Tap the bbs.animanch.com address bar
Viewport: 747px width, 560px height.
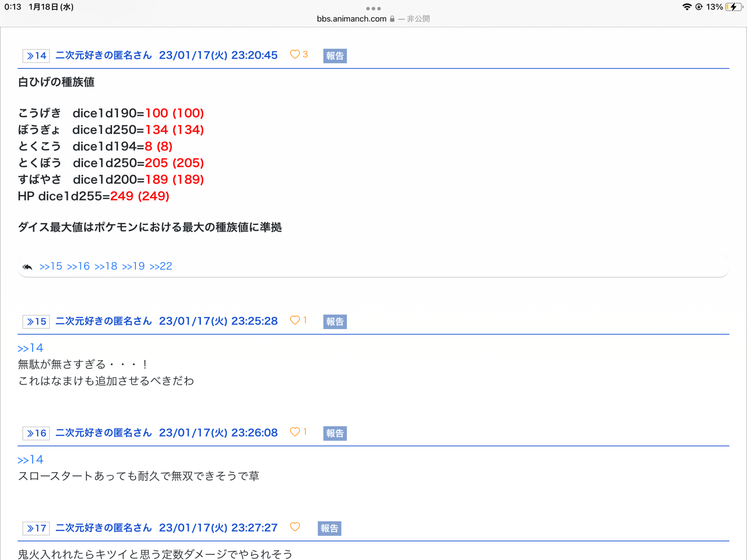351,19
